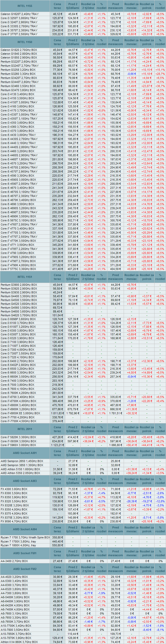Select the 'AMD Socket AM4' section header
This screenshot has width=166, height=644.
coord(25,529)
